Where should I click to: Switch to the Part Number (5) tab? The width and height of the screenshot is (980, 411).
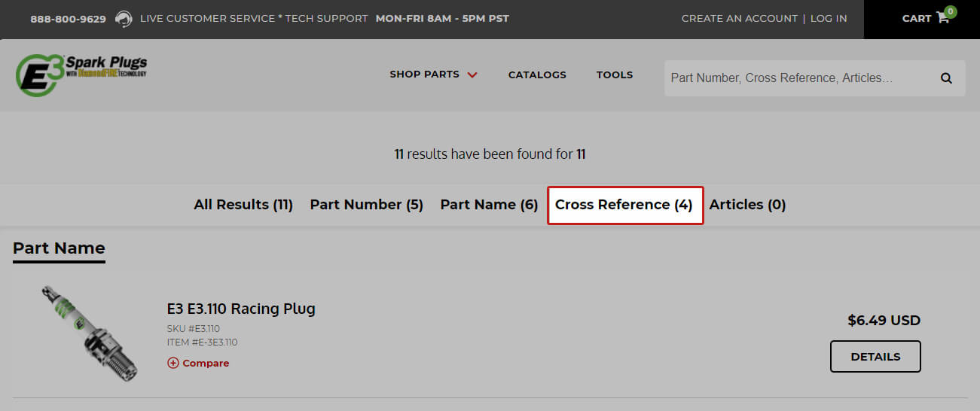tap(367, 205)
